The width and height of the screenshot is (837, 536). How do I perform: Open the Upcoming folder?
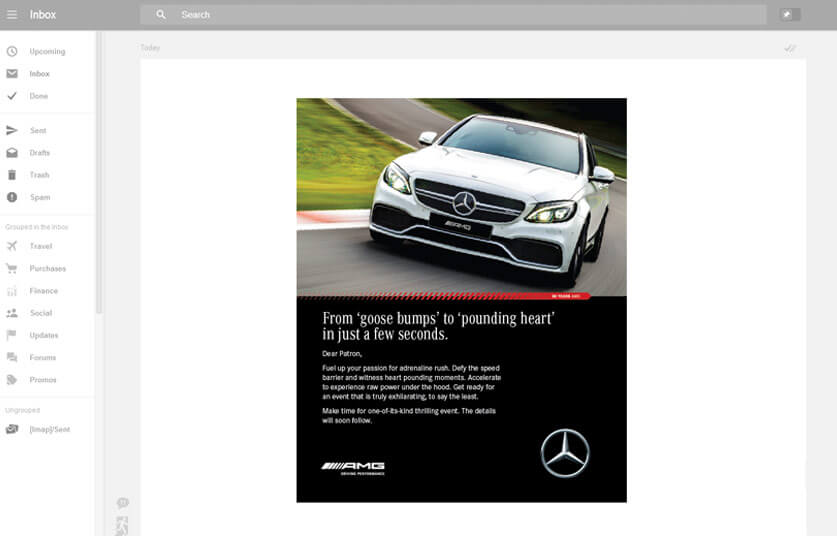pyautogui.click(x=48, y=51)
